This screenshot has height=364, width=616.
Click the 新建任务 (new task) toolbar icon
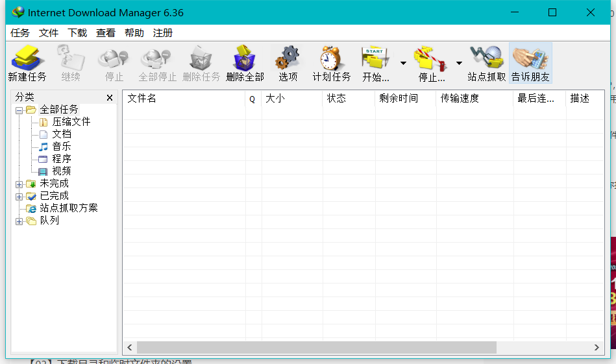(x=27, y=63)
